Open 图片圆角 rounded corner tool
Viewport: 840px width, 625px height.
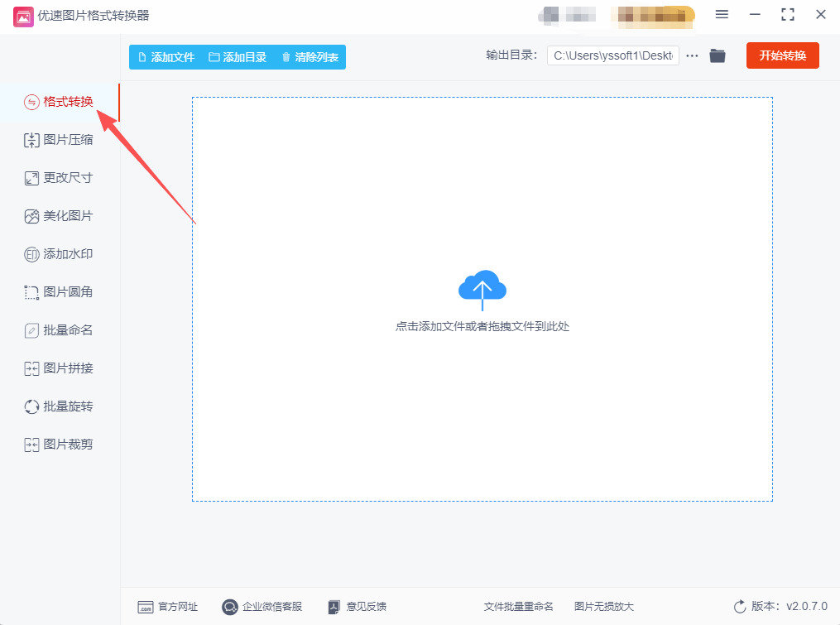pos(59,292)
